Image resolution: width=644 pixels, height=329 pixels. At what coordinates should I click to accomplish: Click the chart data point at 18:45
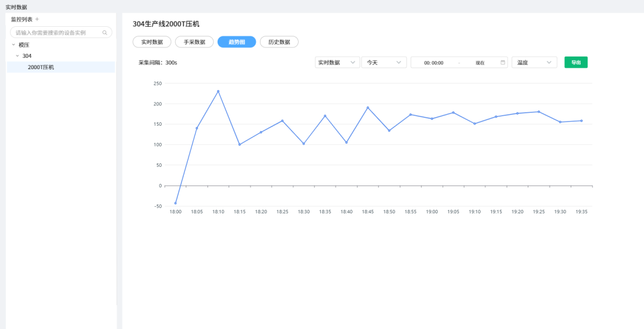[368, 108]
